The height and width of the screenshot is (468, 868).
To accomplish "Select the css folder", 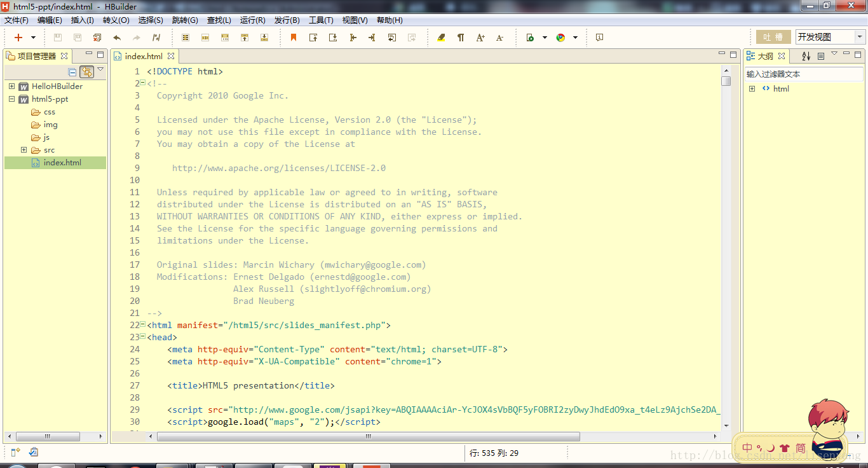I will (43, 112).
